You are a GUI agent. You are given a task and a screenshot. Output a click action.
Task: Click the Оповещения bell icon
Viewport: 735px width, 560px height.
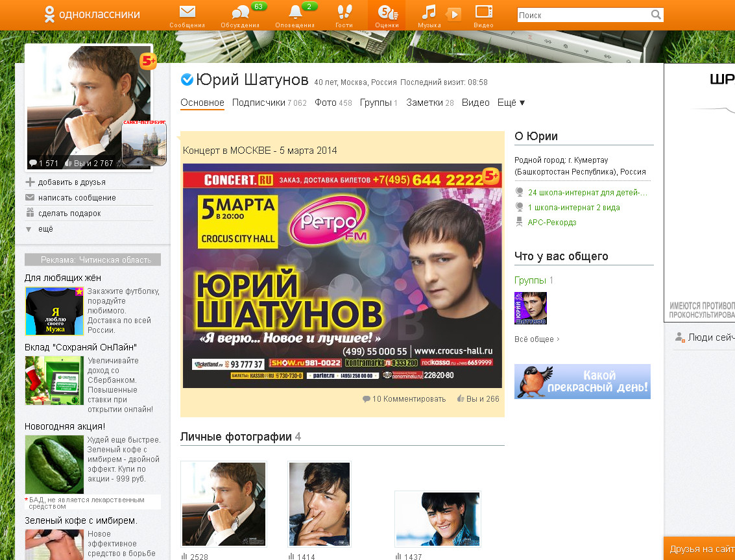click(x=295, y=12)
